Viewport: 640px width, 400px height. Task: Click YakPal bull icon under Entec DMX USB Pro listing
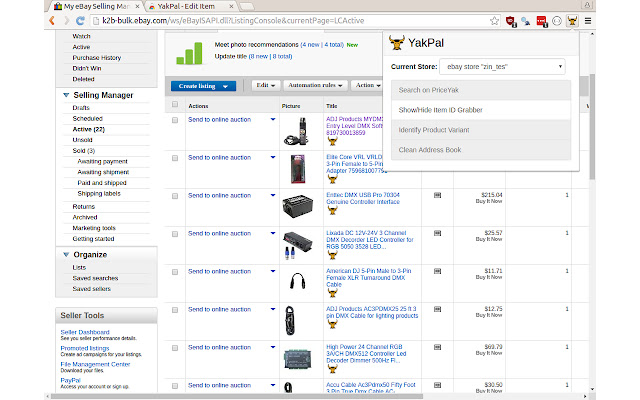click(x=333, y=211)
